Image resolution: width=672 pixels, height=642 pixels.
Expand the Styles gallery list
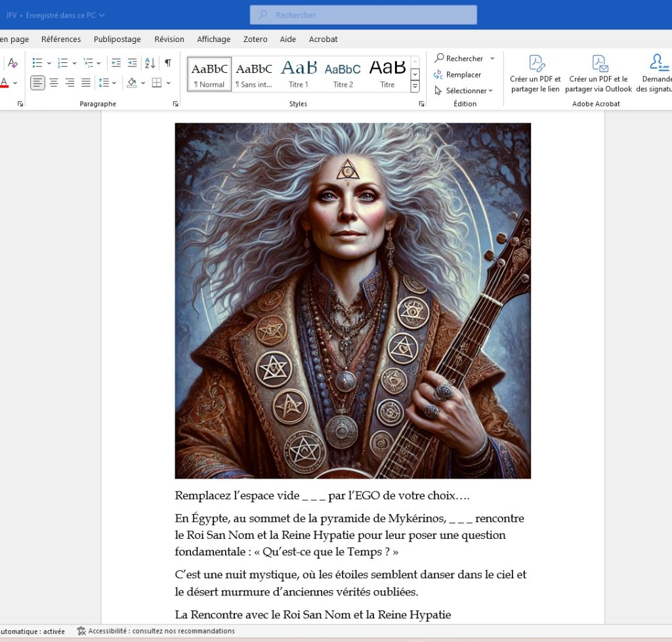point(415,86)
